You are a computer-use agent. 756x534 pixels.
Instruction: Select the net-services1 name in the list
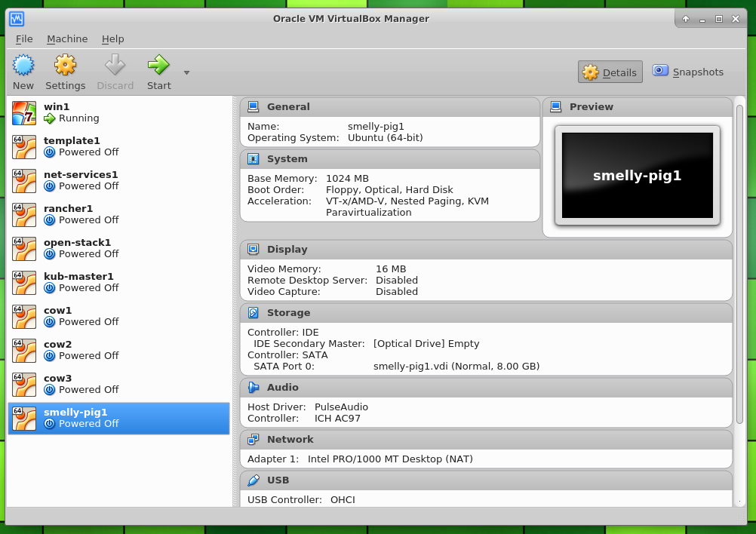click(81, 174)
